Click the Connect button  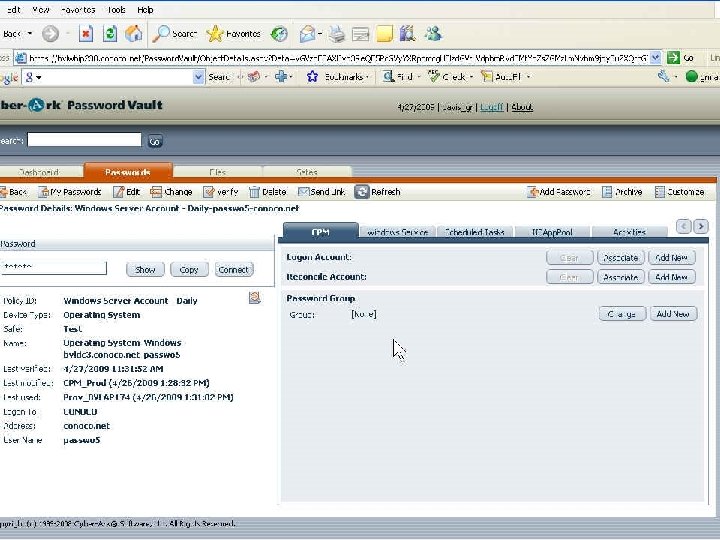234,270
